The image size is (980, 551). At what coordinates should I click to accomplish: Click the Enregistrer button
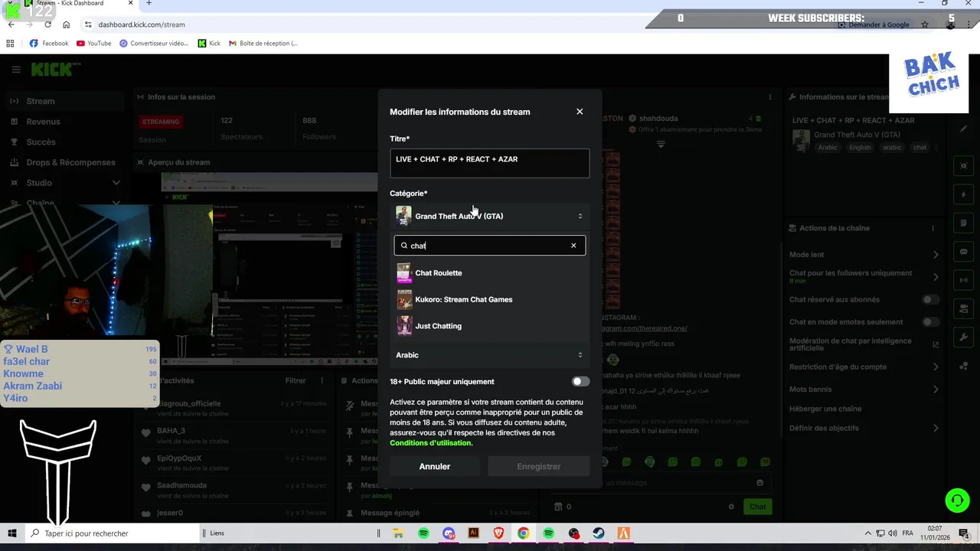point(538,466)
